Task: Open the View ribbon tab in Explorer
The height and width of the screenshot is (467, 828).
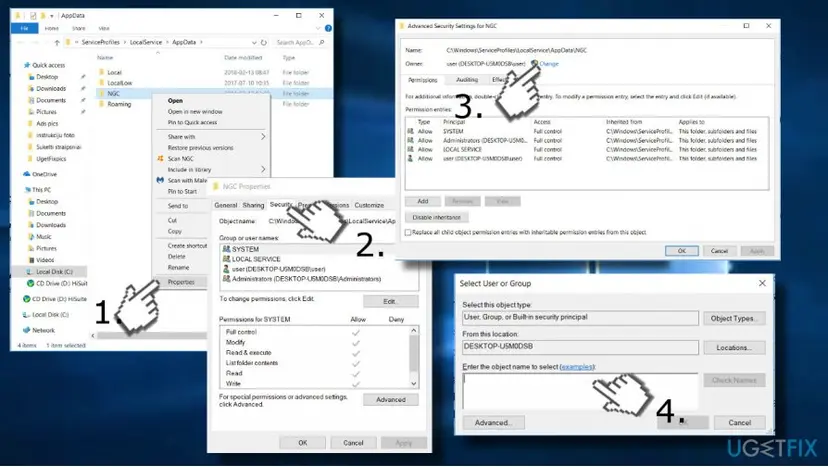Action: tap(104, 28)
